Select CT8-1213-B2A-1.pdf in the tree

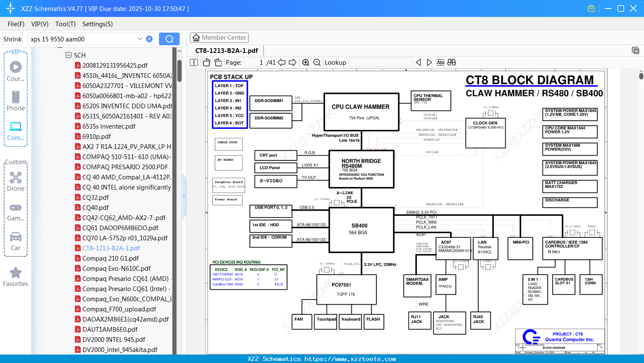(111, 248)
